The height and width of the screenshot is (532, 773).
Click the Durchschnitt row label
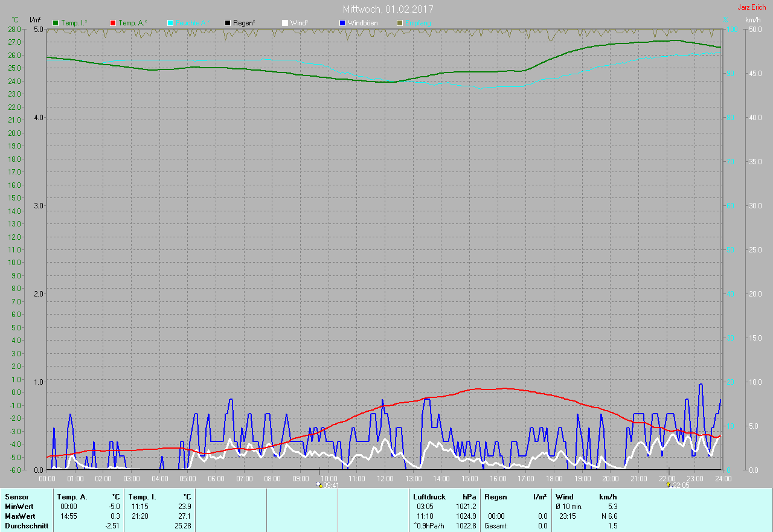point(27,526)
